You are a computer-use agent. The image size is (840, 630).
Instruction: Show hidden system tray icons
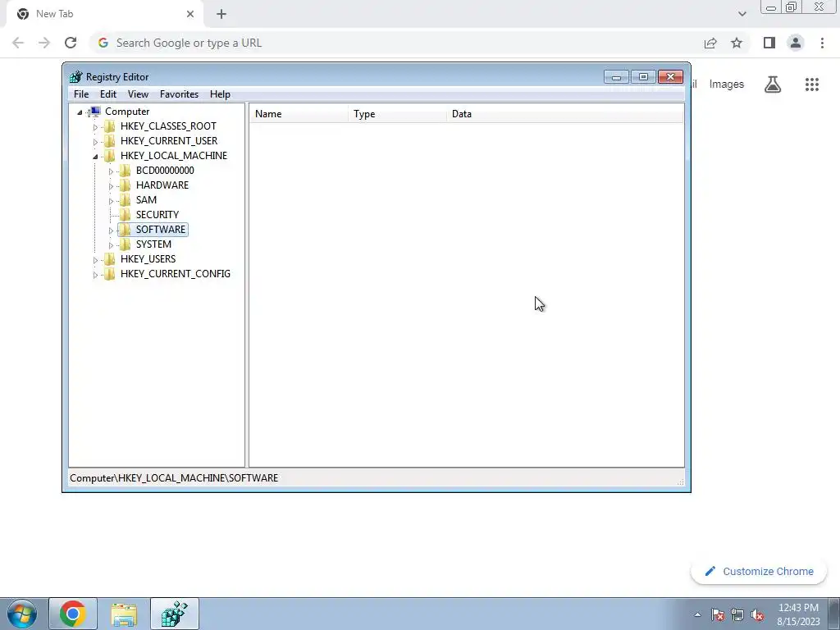(697, 614)
